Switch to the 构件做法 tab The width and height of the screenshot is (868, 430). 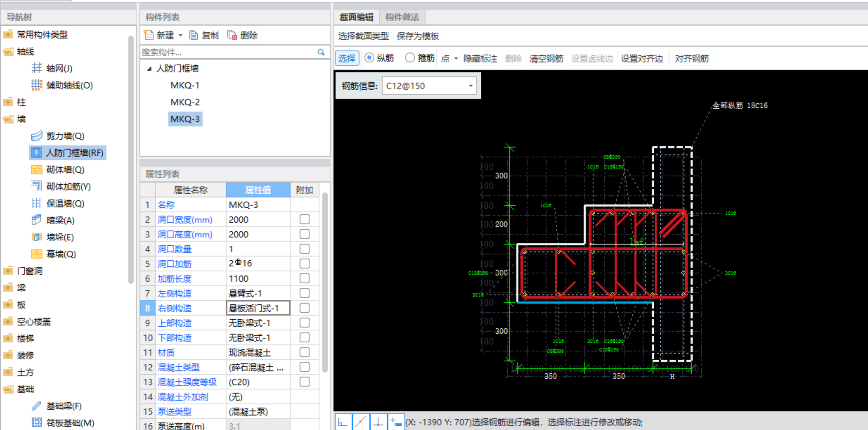(402, 17)
